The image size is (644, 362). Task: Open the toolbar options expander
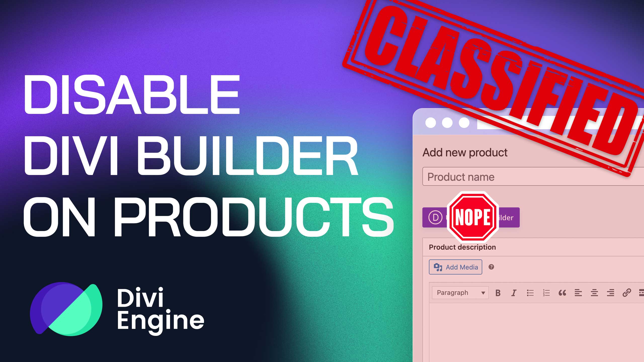point(642,293)
